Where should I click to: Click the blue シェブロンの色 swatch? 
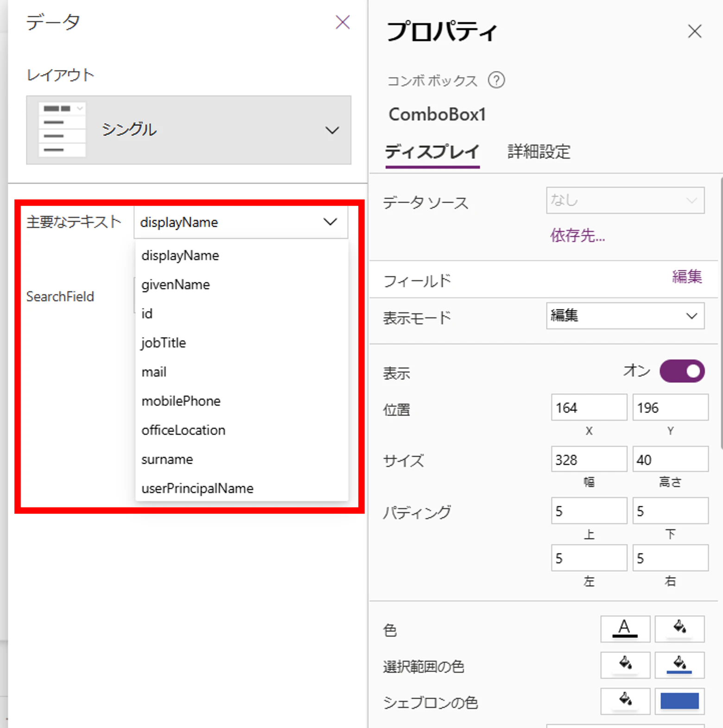click(x=679, y=701)
